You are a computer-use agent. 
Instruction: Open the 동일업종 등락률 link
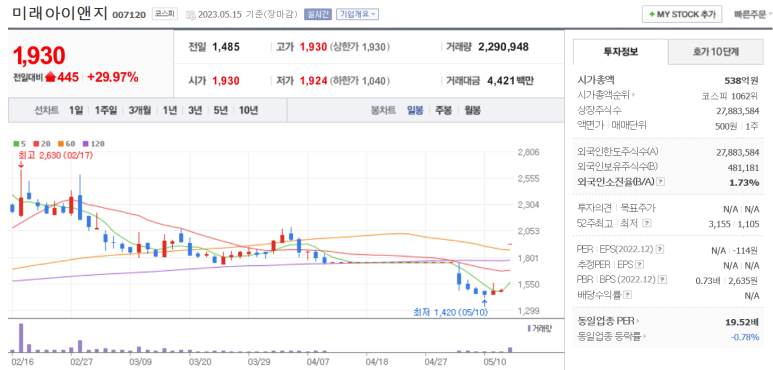[x=609, y=336]
